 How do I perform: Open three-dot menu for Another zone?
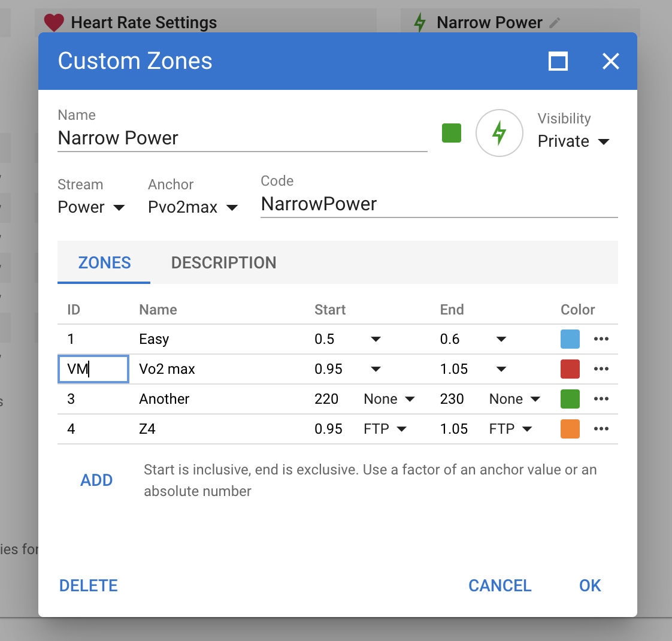(601, 399)
